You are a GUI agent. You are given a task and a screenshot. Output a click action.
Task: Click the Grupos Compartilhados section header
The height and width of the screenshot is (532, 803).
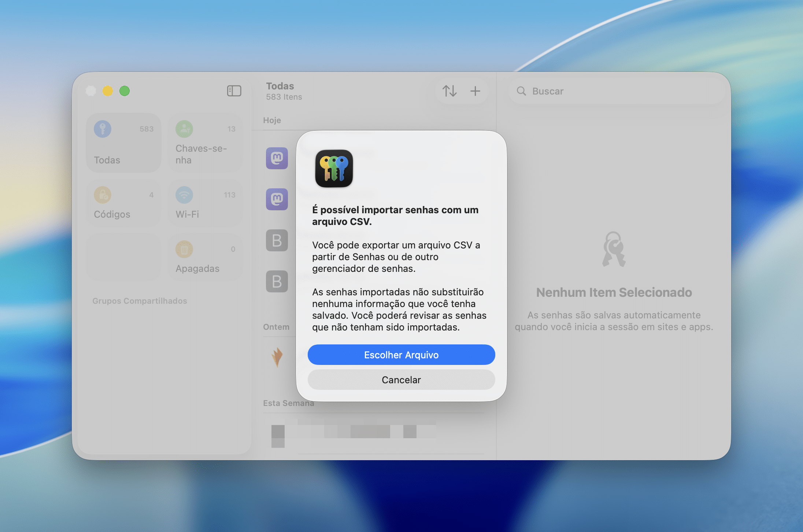tap(140, 301)
